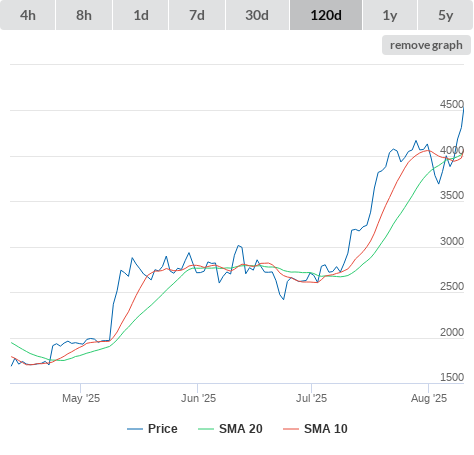Click the red SMA 10 legend marker
Viewport: 474px width, 455px height.
pos(291,429)
